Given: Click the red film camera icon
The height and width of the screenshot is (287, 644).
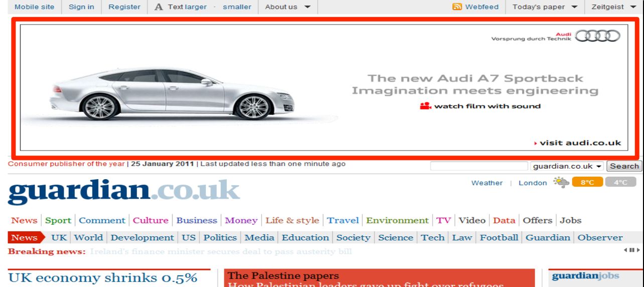Looking at the screenshot, I should click(426, 106).
